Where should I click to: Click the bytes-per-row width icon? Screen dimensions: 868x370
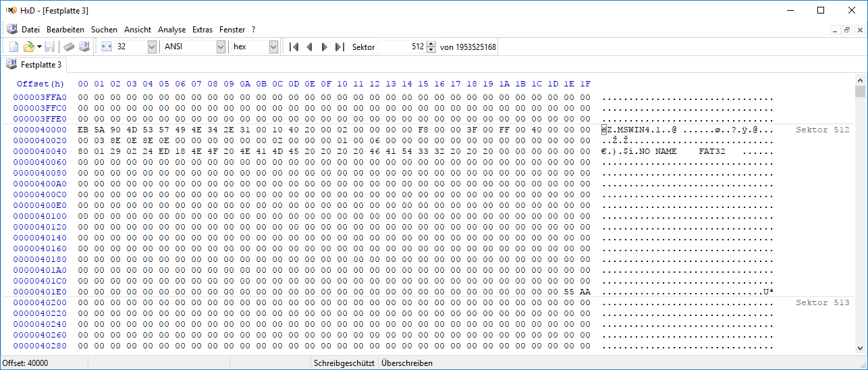[x=107, y=47]
